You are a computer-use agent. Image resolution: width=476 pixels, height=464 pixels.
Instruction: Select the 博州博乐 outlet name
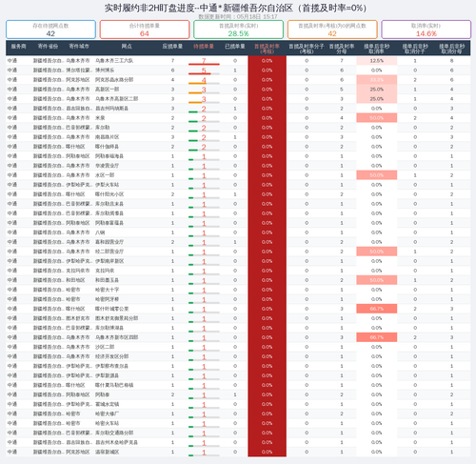click(x=105, y=71)
